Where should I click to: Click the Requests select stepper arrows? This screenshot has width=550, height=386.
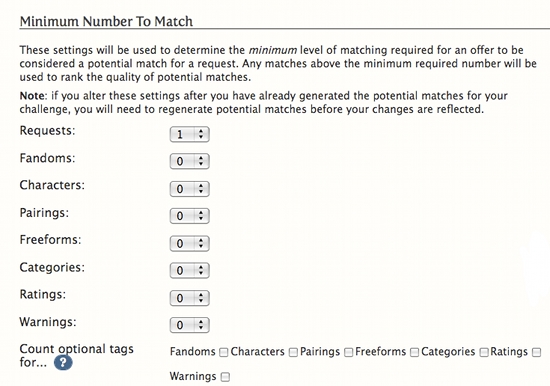pyautogui.click(x=201, y=134)
